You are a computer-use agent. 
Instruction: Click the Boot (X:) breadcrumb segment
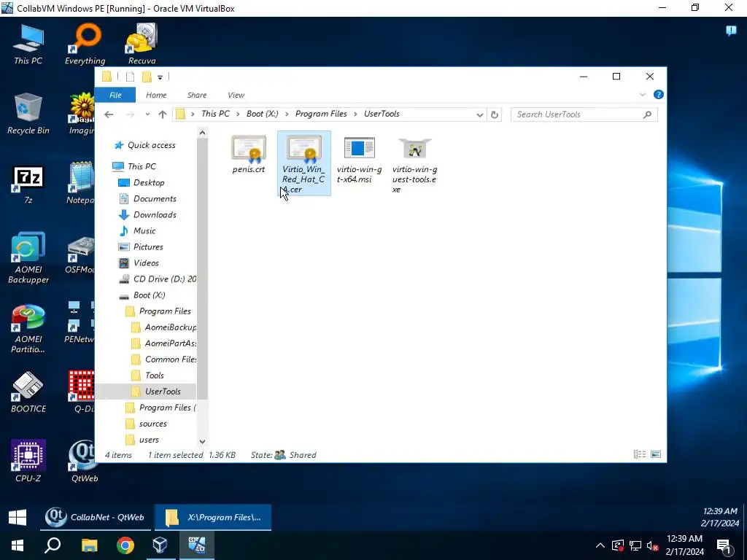(x=262, y=114)
